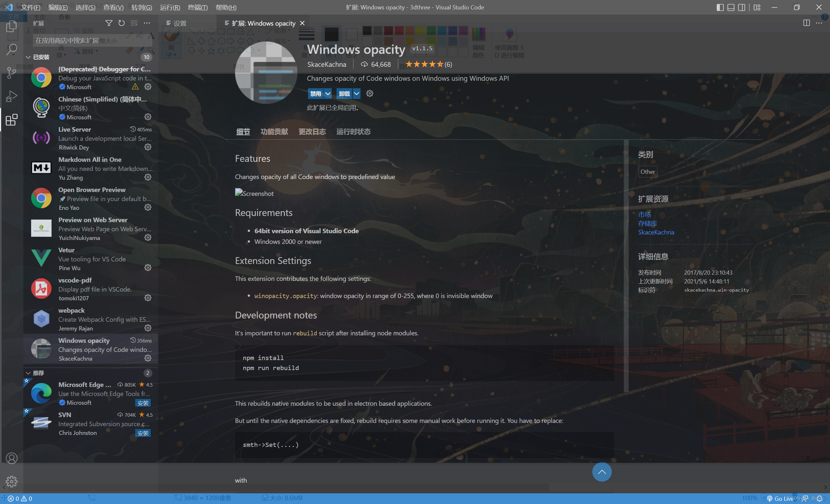Viewport: 830px width, 504px height.
Task: Open the Search view in activity bar
Action: pyautogui.click(x=11, y=50)
